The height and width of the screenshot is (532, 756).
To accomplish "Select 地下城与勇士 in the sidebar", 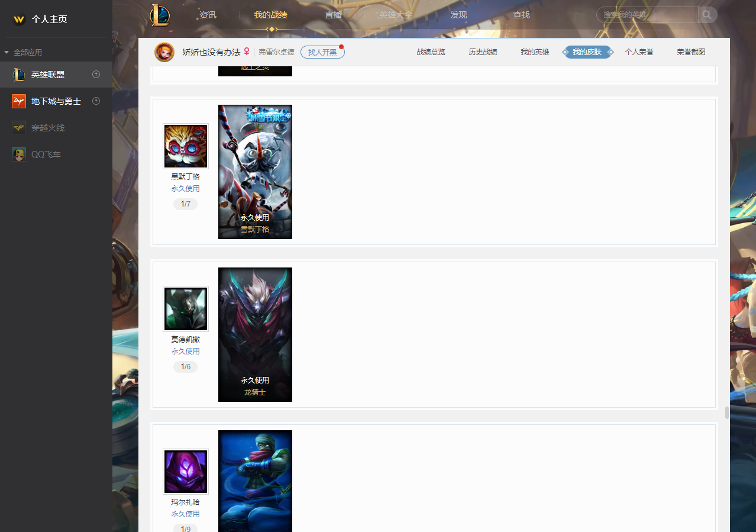I will (56, 101).
